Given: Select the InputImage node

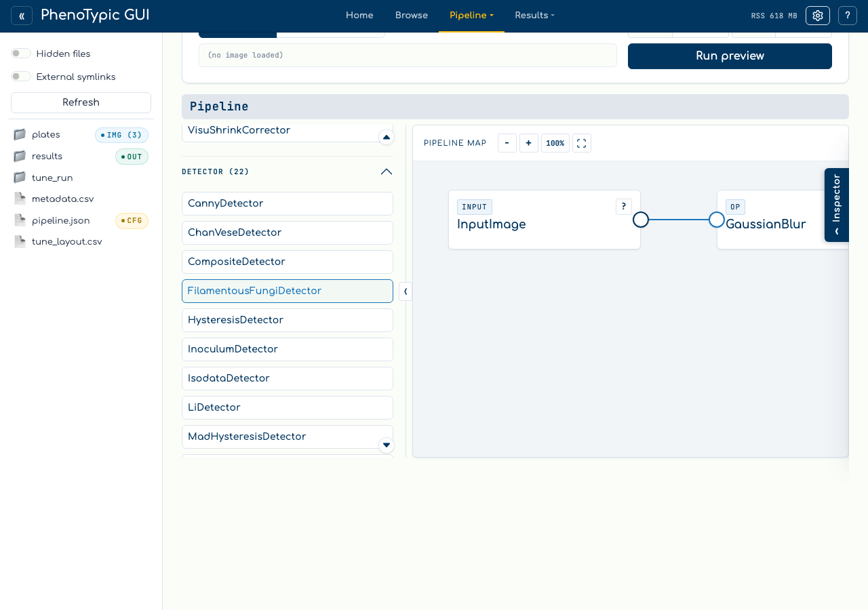Looking at the screenshot, I should pos(545,220).
